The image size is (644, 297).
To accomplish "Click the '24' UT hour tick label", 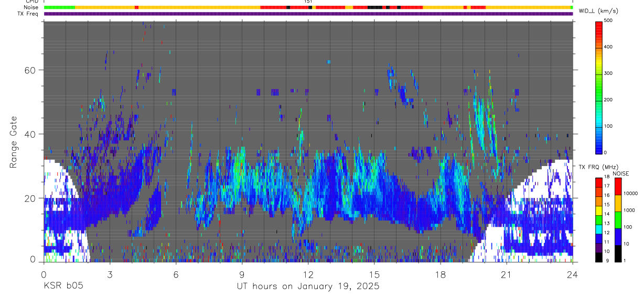I will pyautogui.click(x=572, y=274).
